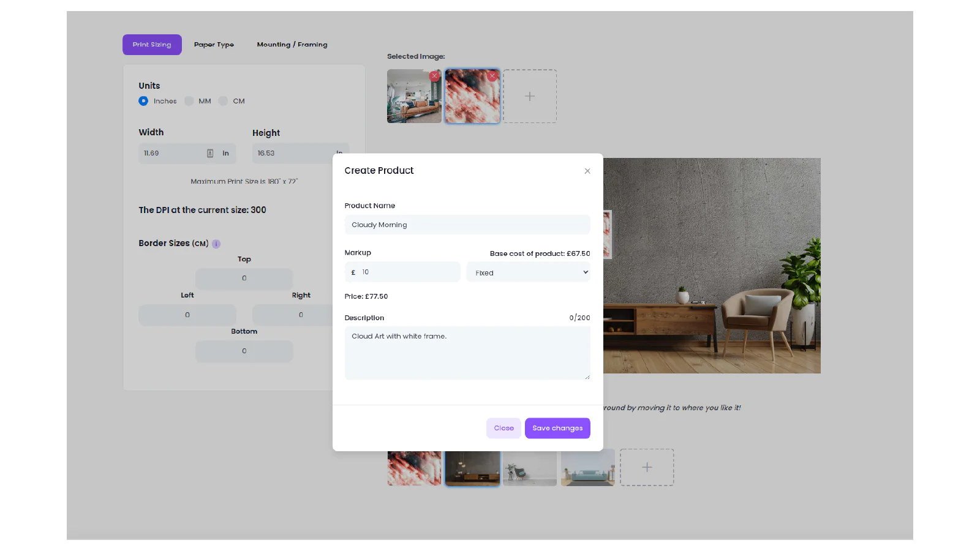Click the Print Sizing tab
The width and height of the screenshot is (980, 551).
[152, 45]
